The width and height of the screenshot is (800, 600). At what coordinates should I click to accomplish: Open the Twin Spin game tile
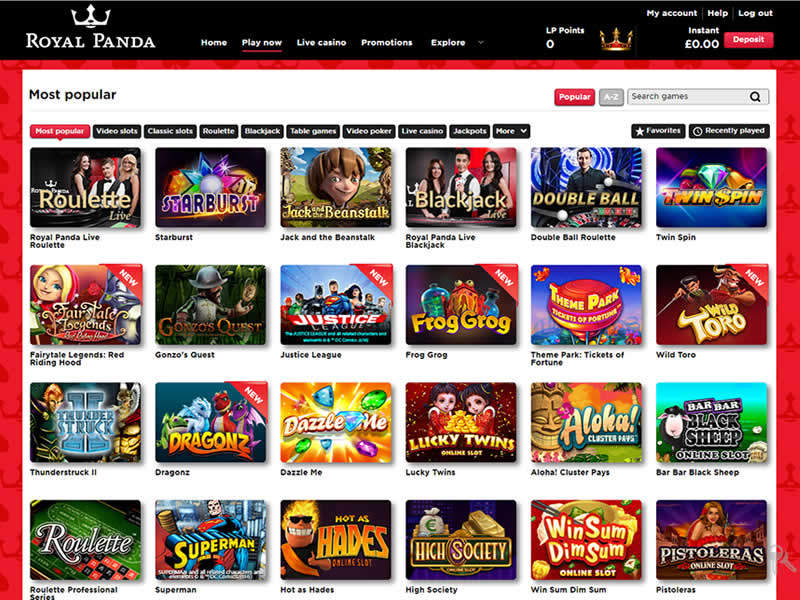pos(711,187)
